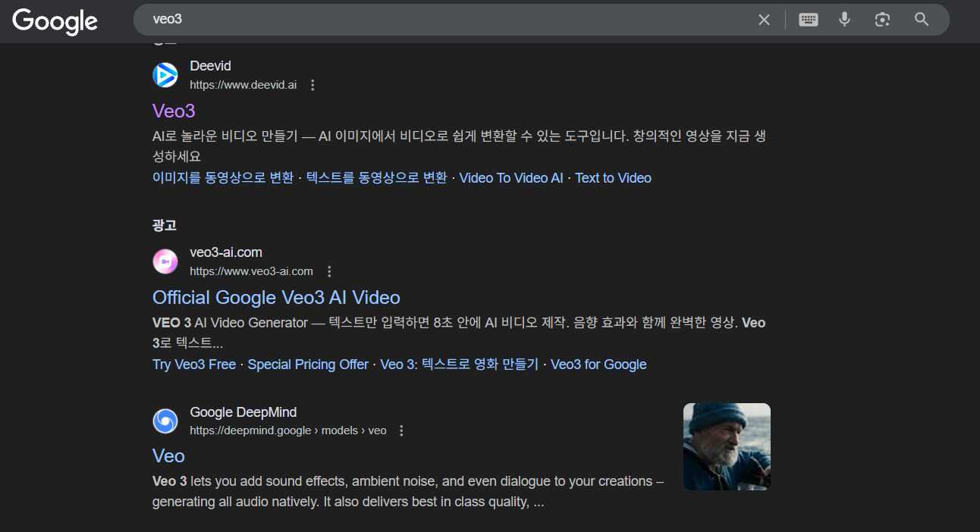Screen dimensions: 980x532
Task: Click the https://www.deevid.ai URL text
Action: click(243, 85)
